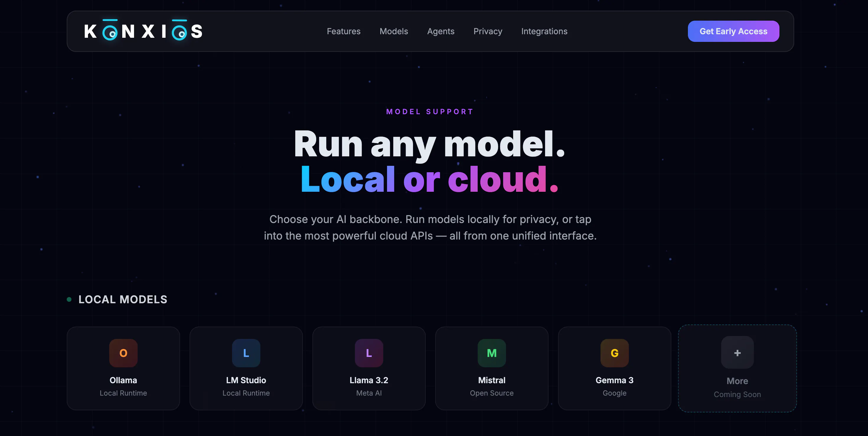The image size is (868, 436).
Task: Open Integrations in the navbar
Action: tap(544, 31)
